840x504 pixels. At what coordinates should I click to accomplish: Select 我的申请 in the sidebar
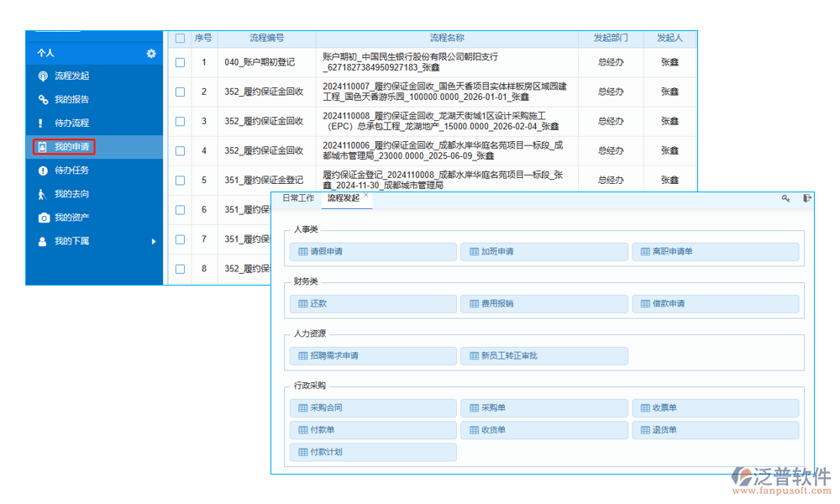(65, 147)
